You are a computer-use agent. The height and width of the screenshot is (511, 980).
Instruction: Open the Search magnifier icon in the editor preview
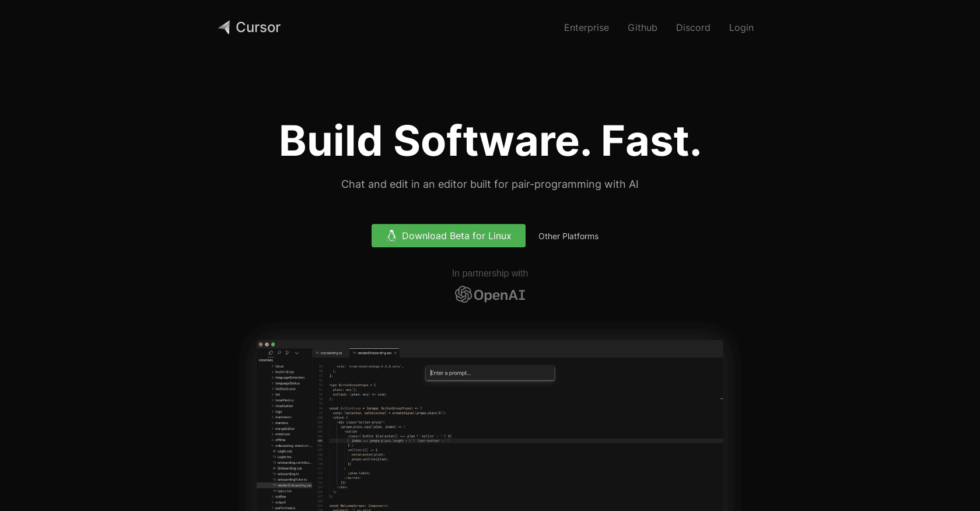point(279,353)
